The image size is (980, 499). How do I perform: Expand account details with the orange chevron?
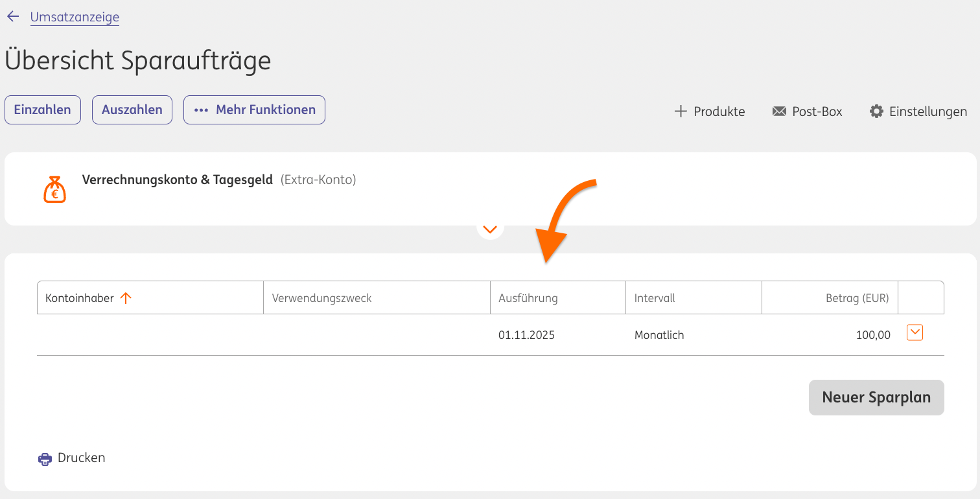pyautogui.click(x=490, y=229)
